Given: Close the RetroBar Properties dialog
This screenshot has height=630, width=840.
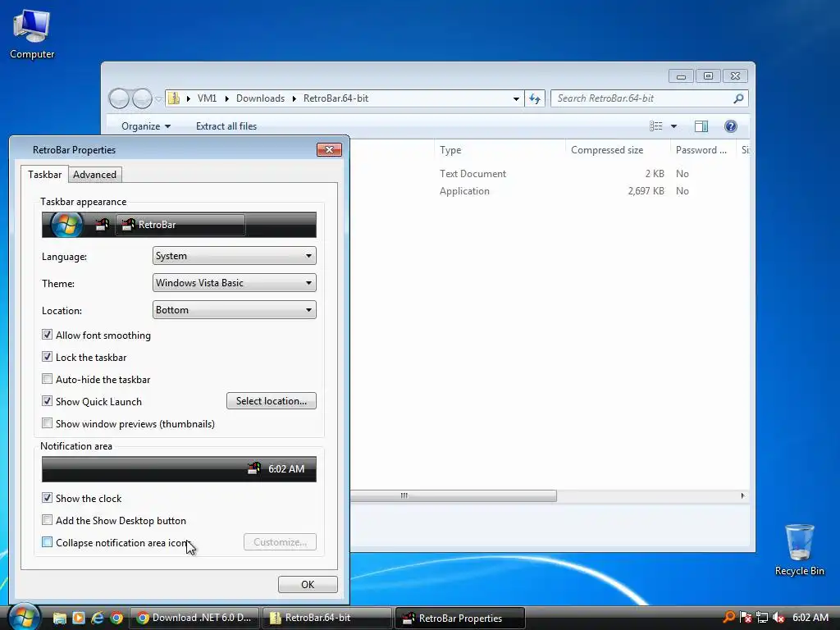Looking at the screenshot, I should (x=329, y=150).
